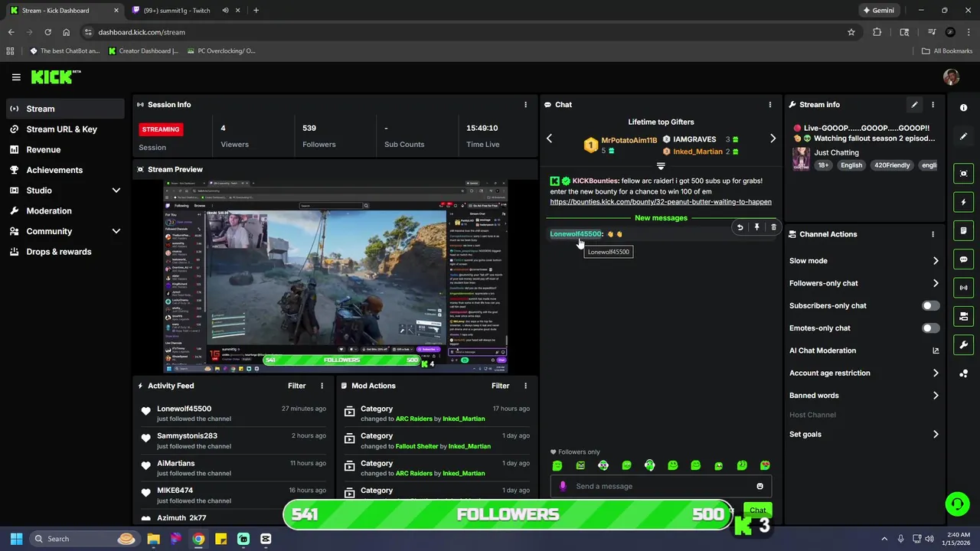This screenshot has width=980, height=551.
Task: Open the Creator Dashboard bookmark
Action: 143,51
